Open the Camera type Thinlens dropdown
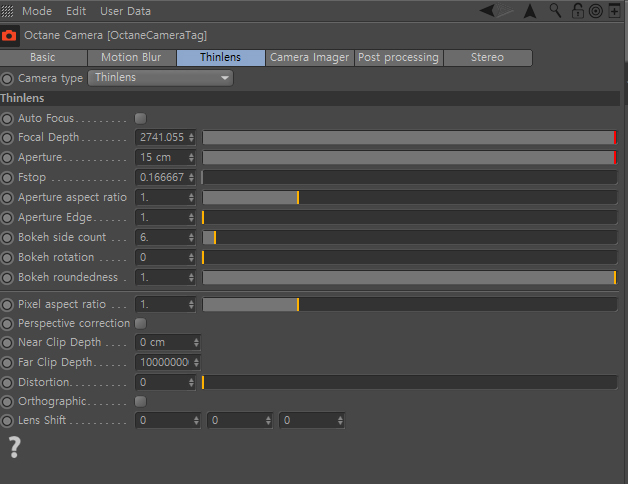 (161, 78)
